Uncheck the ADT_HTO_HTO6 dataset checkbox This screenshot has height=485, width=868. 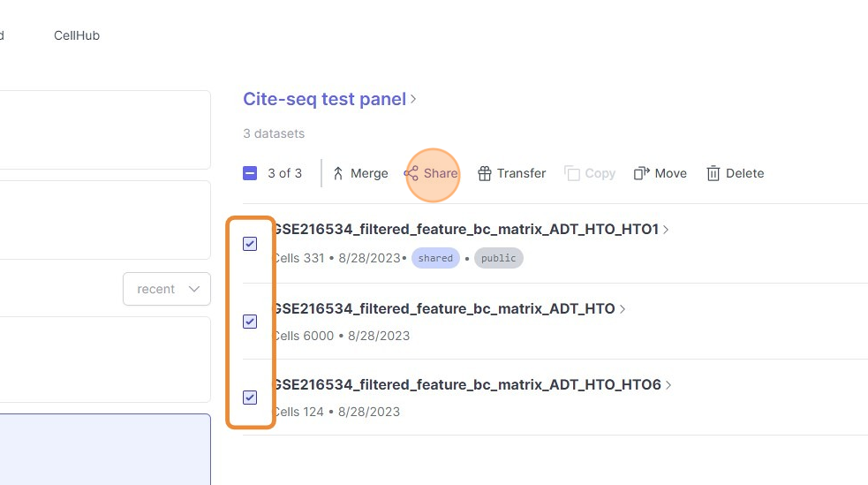tap(250, 398)
